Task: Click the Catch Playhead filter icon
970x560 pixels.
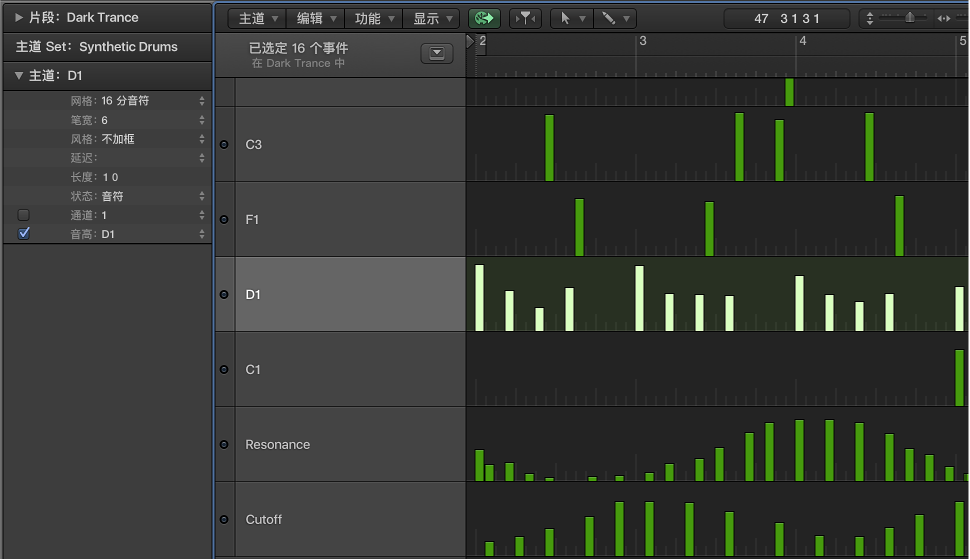Action: [x=525, y=18]
